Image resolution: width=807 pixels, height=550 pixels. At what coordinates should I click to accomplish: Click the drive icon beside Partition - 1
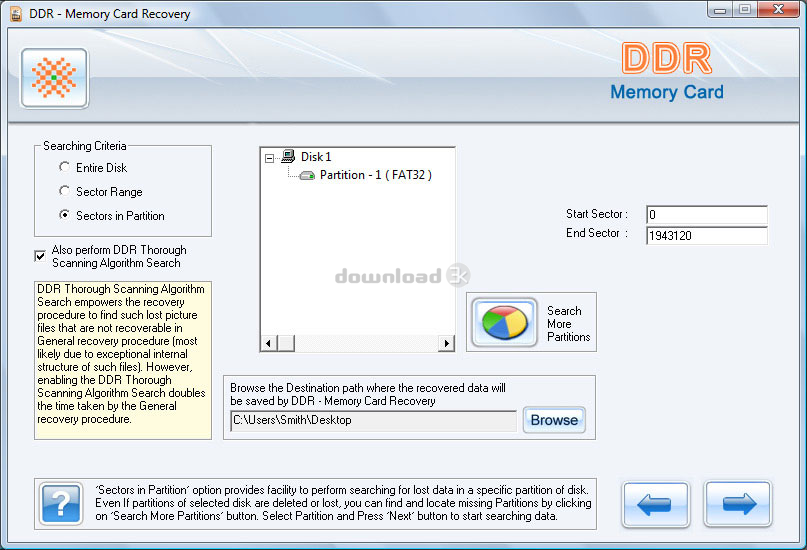click(307, 176)
